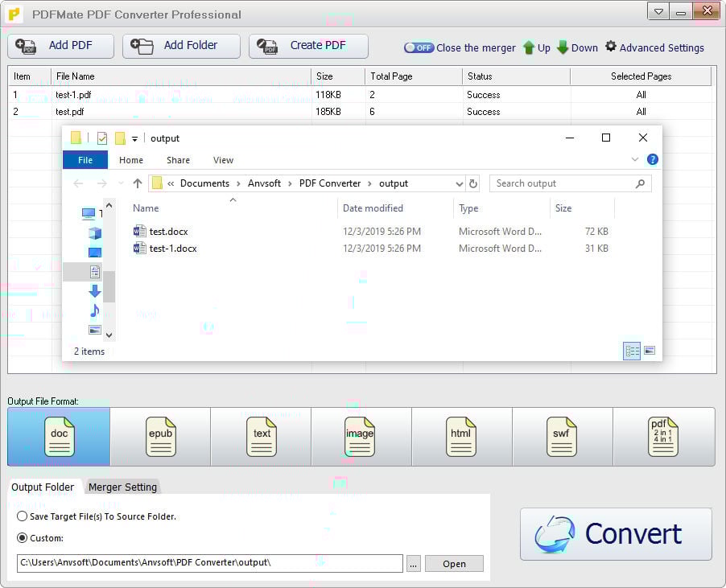Viewport: 726px width, 588px height.
Task: Open Downloads in navigation pane
Action: click(95, 291)
